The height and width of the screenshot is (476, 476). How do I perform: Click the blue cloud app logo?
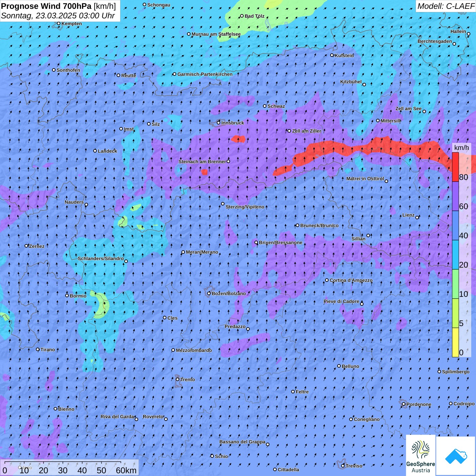(456, 456)
